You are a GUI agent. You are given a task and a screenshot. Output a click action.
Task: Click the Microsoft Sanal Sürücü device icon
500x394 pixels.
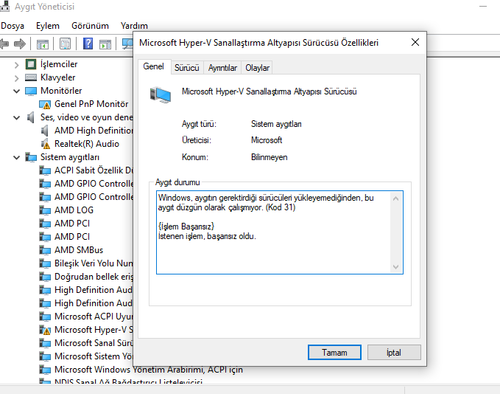coord(45,343)
